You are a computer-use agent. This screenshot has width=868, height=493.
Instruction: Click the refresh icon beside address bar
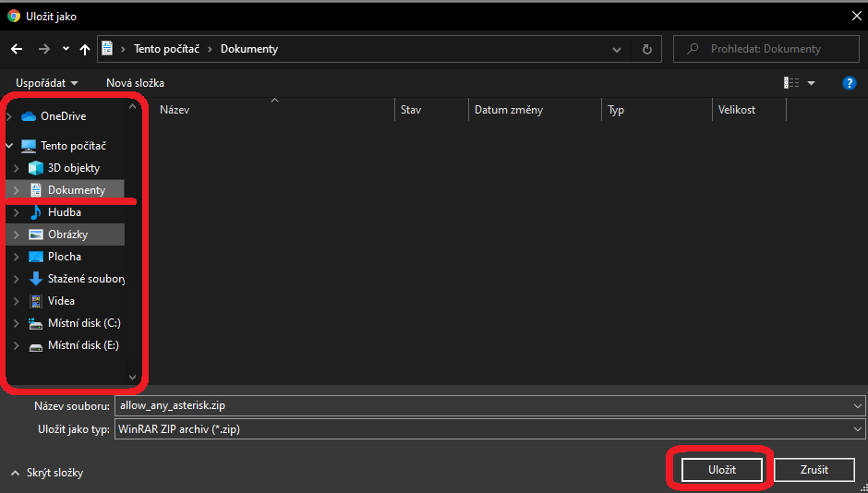point(647,49)
